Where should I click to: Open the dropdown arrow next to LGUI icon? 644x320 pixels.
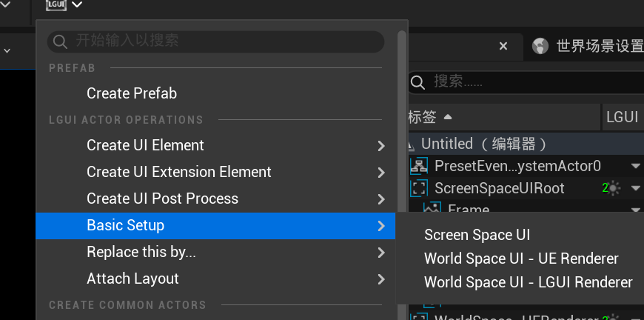[x=77, y=5]
